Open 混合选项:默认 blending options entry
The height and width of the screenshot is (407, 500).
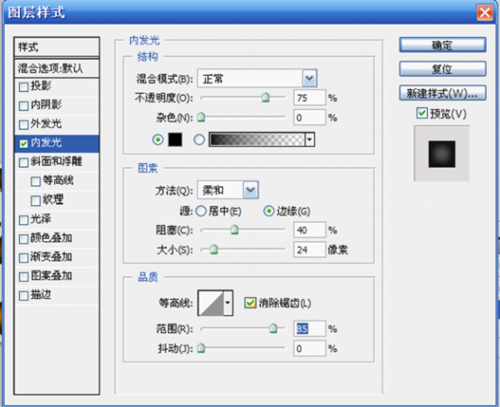coord(57,68)
